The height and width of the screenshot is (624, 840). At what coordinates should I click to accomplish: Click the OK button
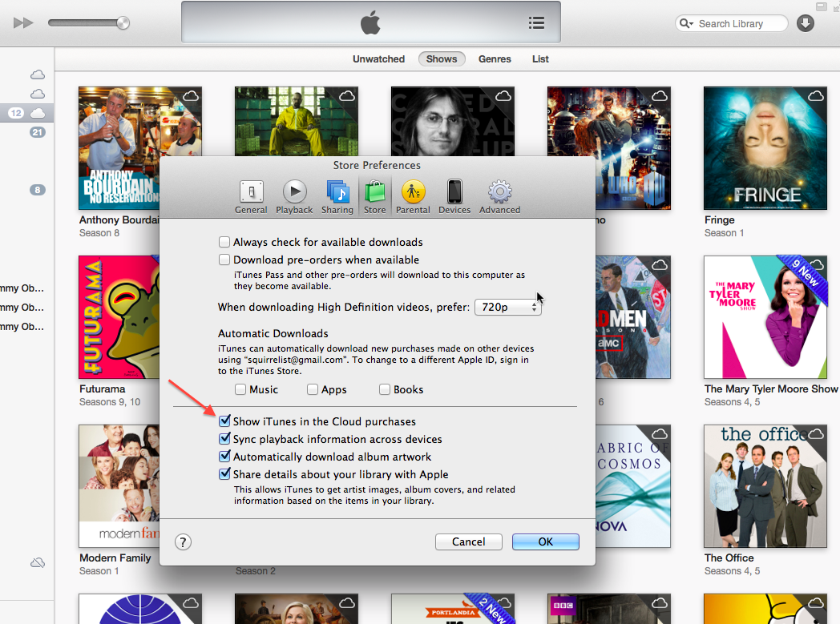pos(545,541)
